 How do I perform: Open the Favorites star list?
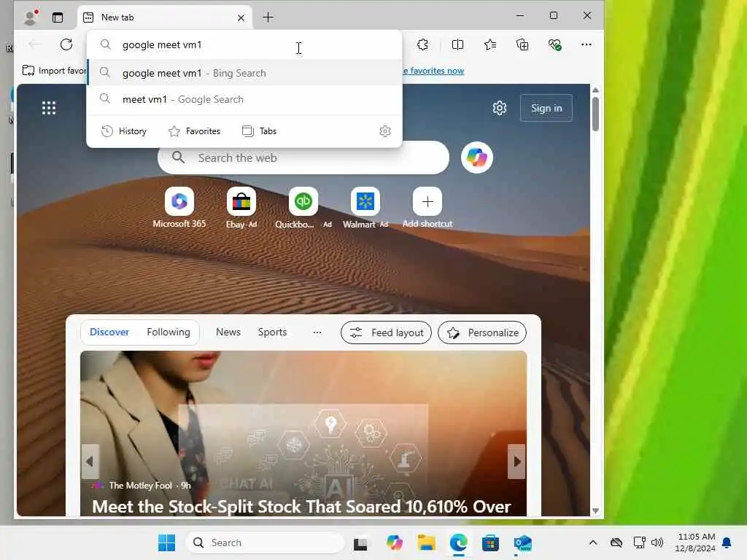coord(490,44)
